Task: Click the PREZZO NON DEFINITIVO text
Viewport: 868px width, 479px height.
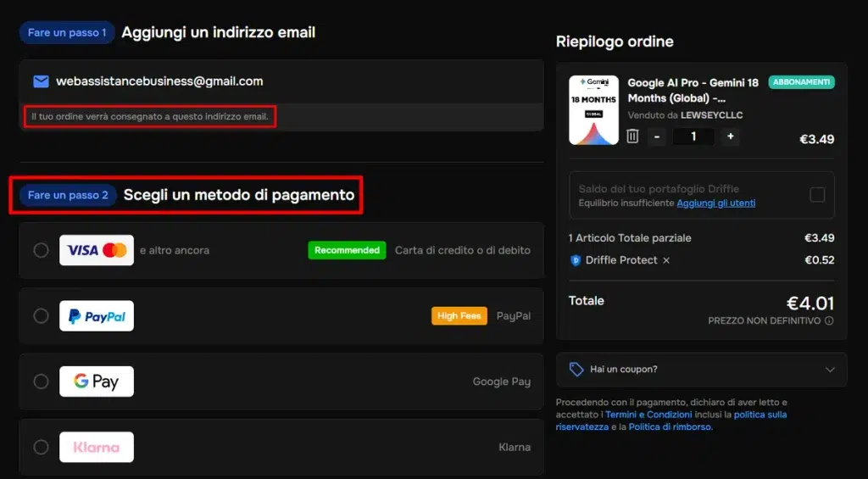Action: (764, 320)
